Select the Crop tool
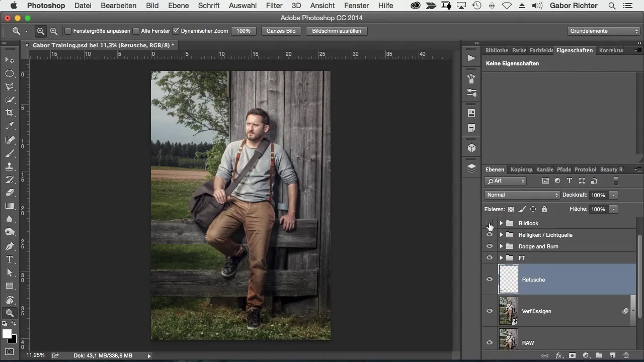Viewport: 644px width, 362px height. click(10, 113)
